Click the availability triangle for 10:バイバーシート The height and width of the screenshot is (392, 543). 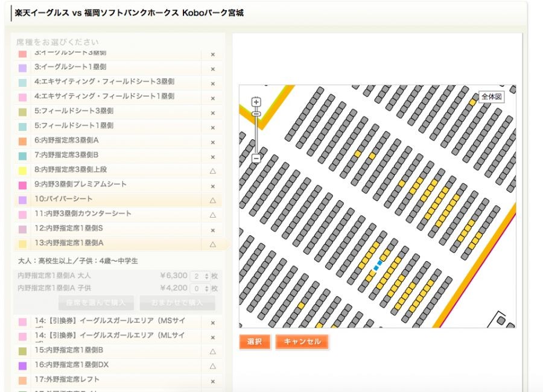coord(213,200)
